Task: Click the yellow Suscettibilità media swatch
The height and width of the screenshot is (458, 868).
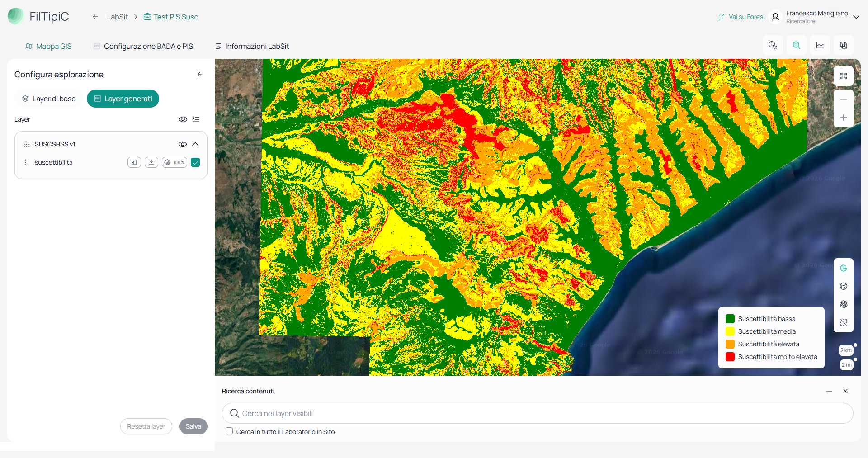Action: pos(730,331)
